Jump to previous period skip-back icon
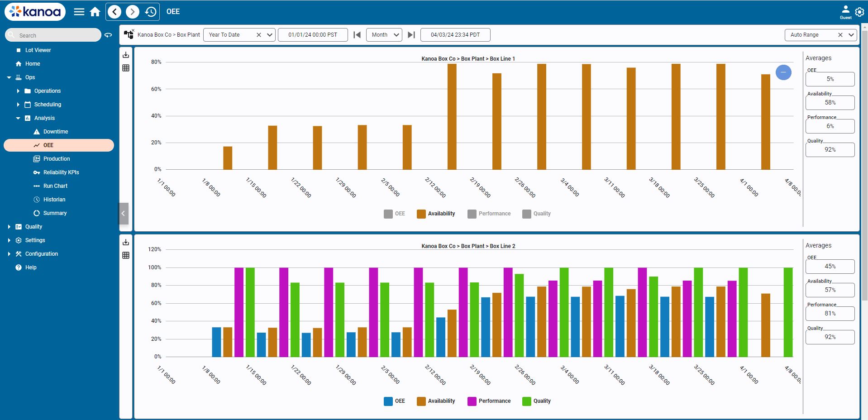 click(x=357, y=35)
